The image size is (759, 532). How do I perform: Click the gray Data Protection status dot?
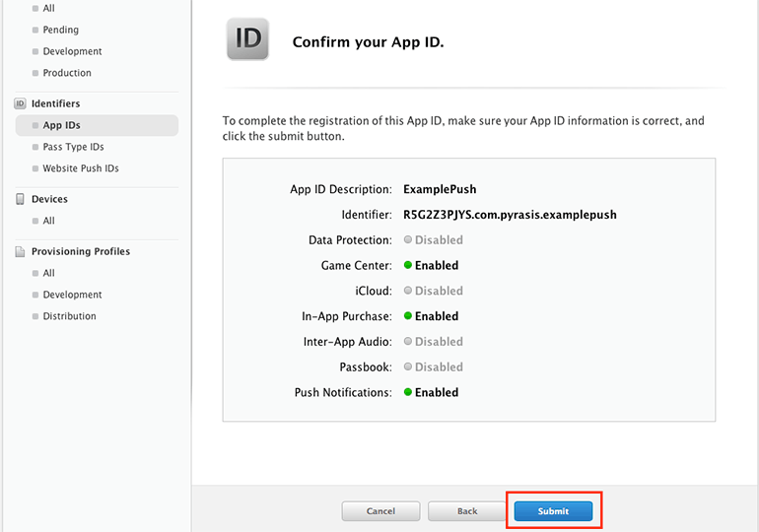point(408,239)
